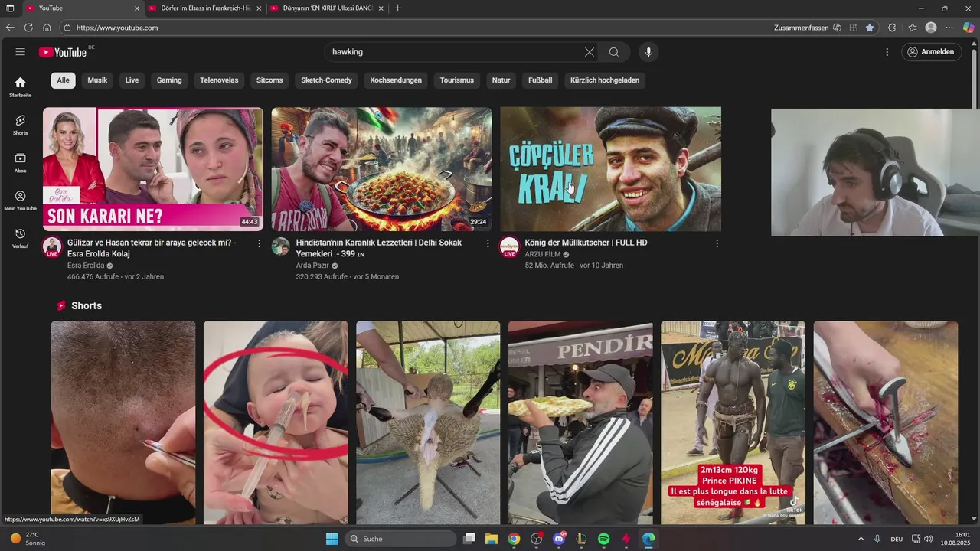980x551 pixels.
Task: Open a new browser tab with plus
Action: pos(397,8)
